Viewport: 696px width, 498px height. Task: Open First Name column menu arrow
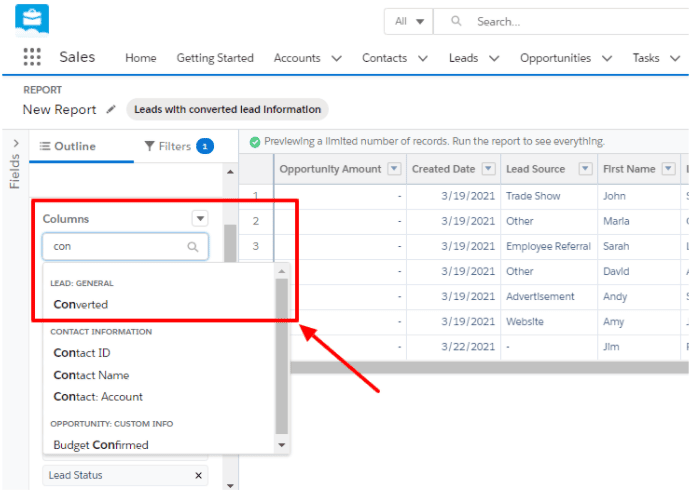(668, 169)
